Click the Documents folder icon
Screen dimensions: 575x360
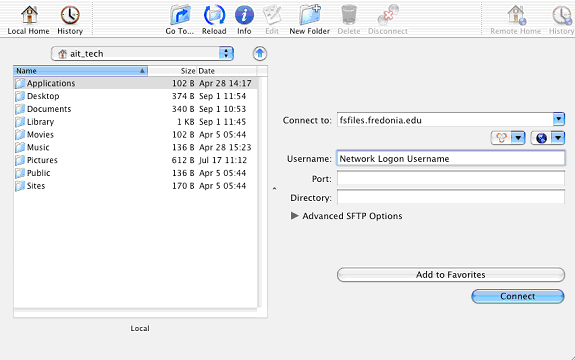point(20,109)
